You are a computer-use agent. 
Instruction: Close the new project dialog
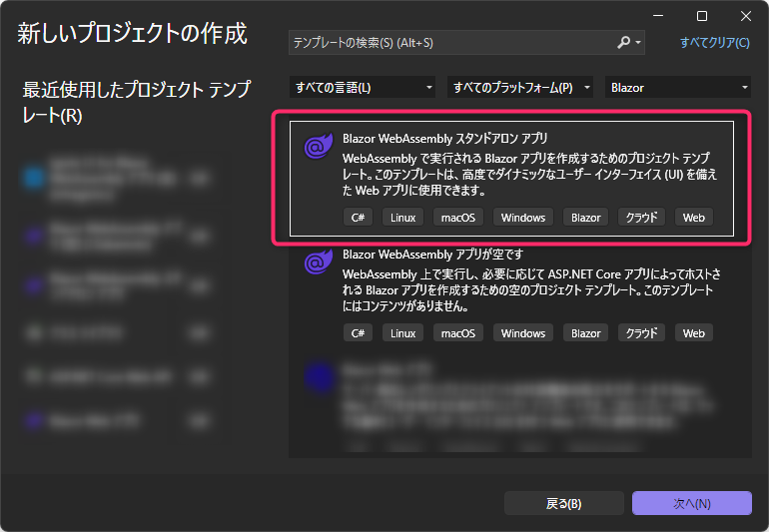coord(746,16)
